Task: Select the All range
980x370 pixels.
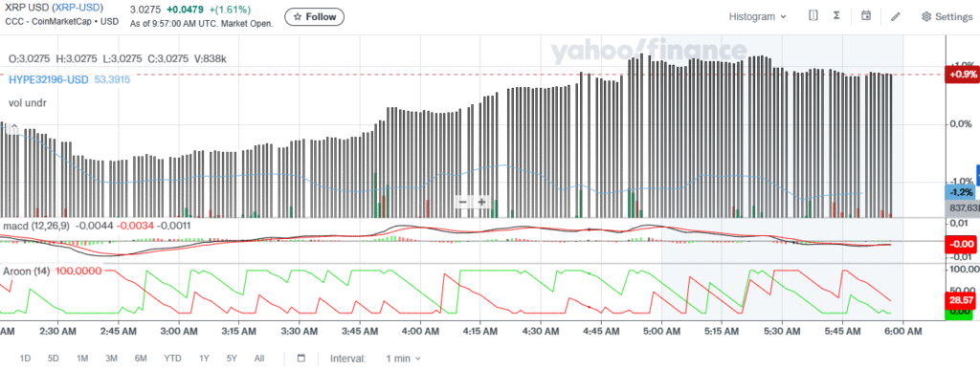Action: (x=259, y=359)
